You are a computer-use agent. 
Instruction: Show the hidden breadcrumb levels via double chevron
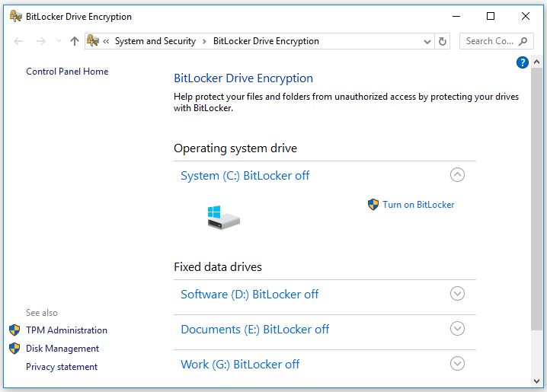[106, 41]
